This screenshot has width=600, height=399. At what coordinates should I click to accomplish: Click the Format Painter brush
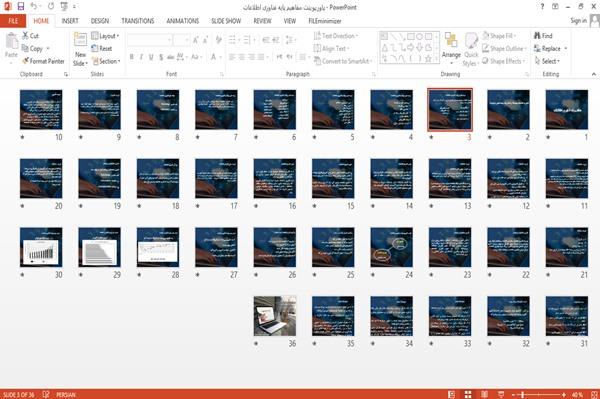click(x=25, y=61)
